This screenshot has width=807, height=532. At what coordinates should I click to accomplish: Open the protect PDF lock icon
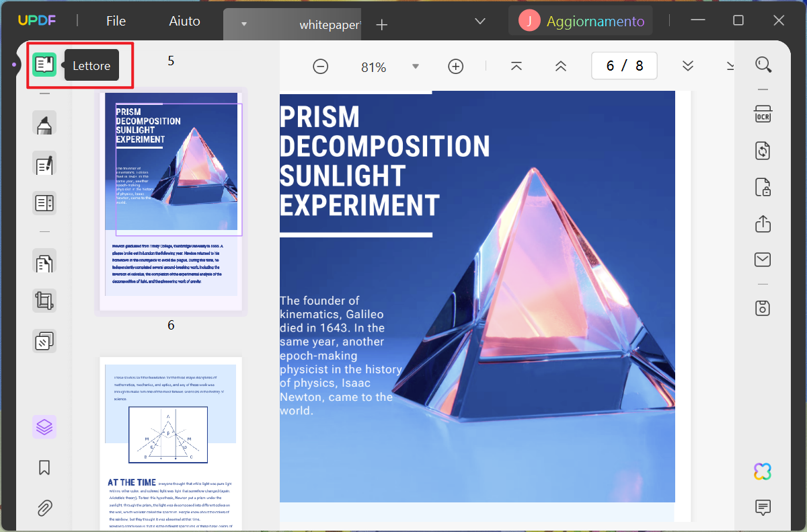[763, 187]
